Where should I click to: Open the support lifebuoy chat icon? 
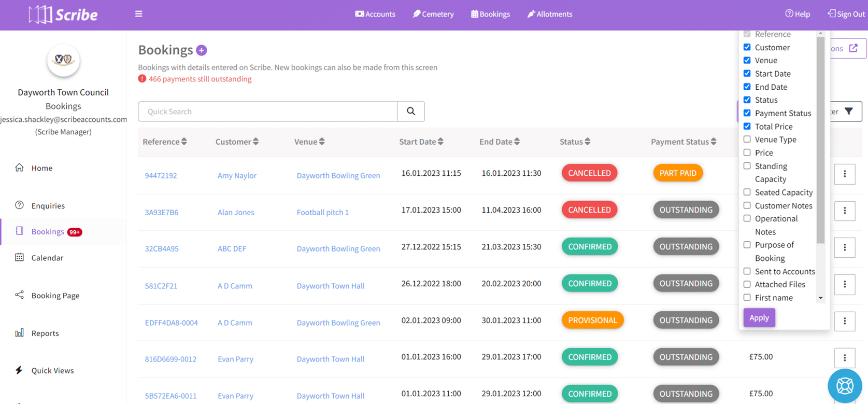845,386
